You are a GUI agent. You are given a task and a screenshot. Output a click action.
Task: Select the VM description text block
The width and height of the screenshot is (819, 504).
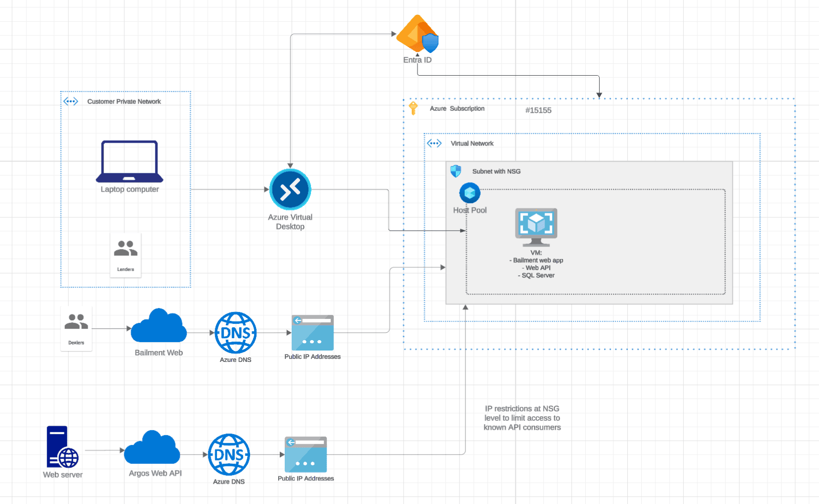(536, 264)
